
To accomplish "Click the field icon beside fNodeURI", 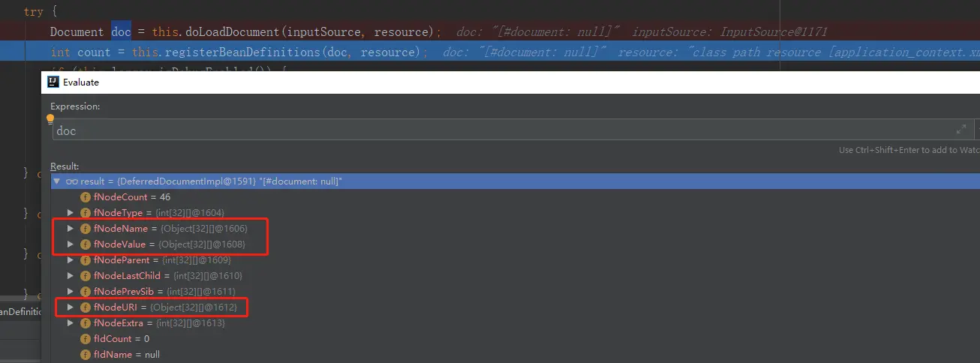I will (86, 307).
